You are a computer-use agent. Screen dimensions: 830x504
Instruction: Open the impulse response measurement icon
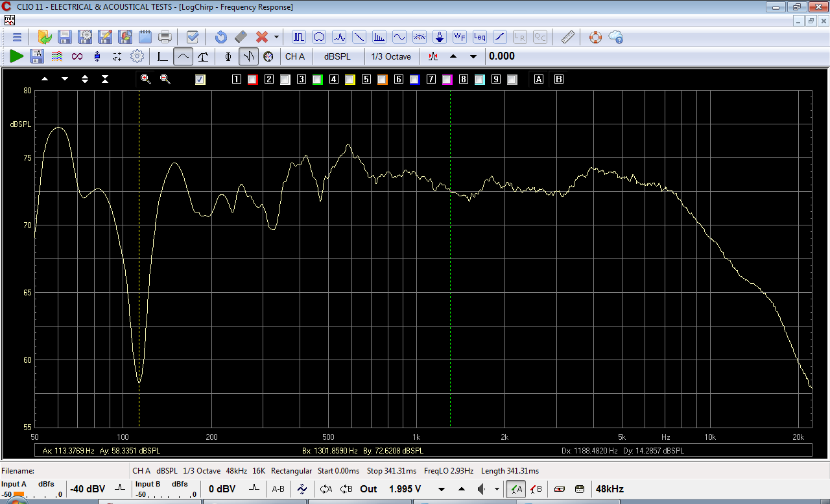[x=339, y=37]
